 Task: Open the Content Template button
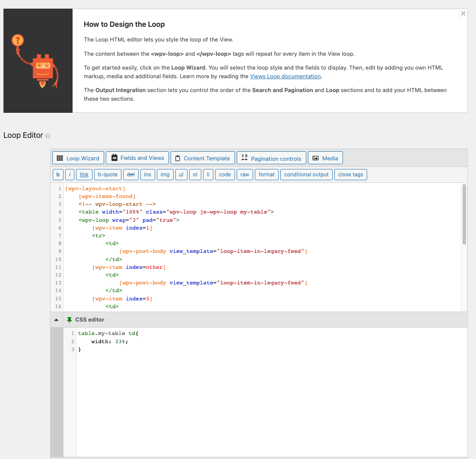coord(203,158)
